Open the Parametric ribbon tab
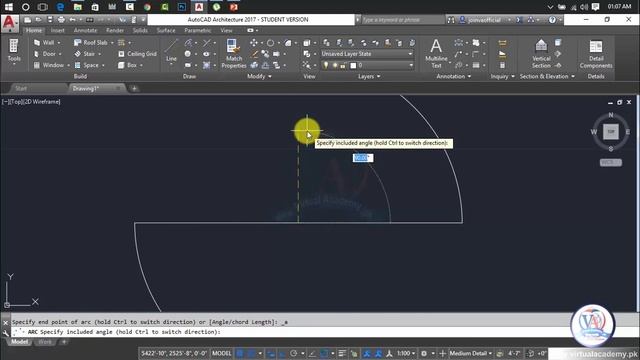The width and height of the screenshot is (640, 360). coord(198,30)
